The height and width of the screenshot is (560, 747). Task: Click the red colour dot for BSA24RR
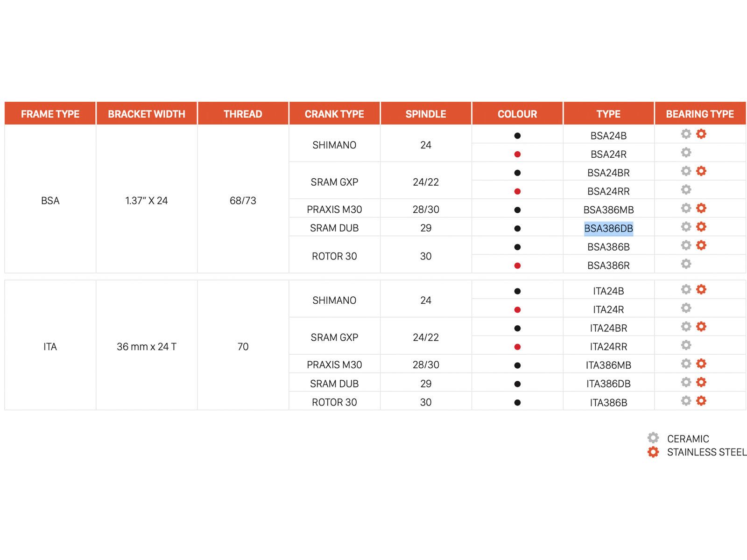point(517,191)
